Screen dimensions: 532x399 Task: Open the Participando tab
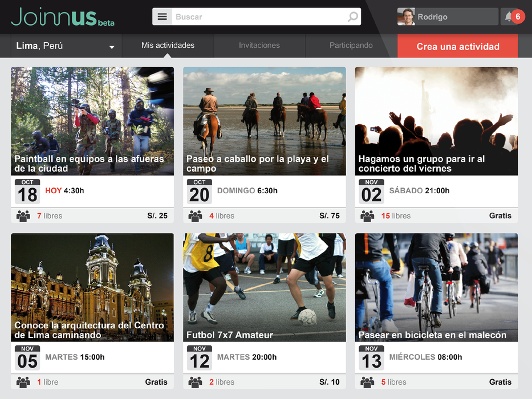pyautogui.click(x=351, y=46)
